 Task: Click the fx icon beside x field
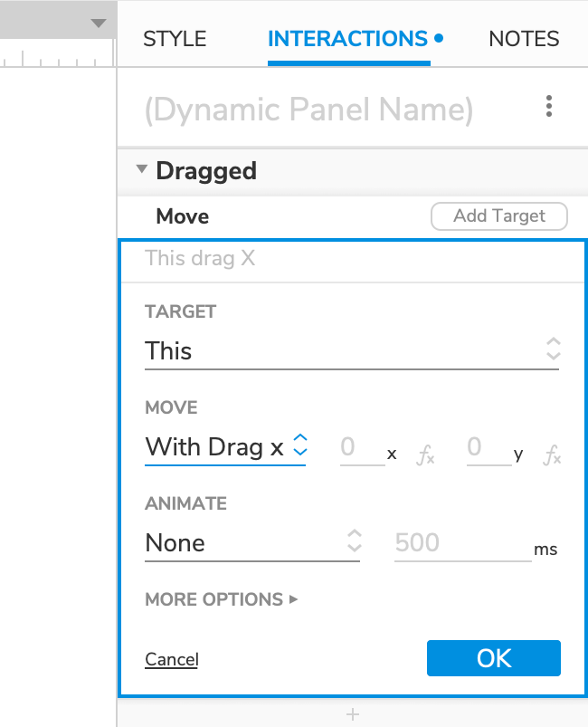click(425, 455)
